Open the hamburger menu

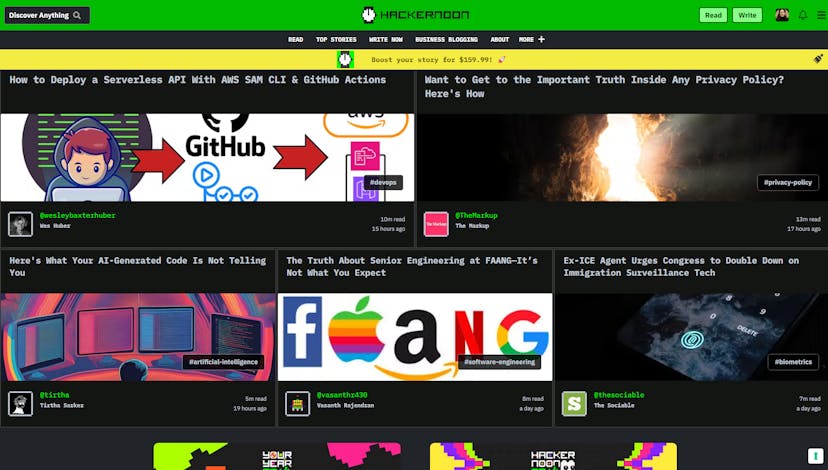821,15
